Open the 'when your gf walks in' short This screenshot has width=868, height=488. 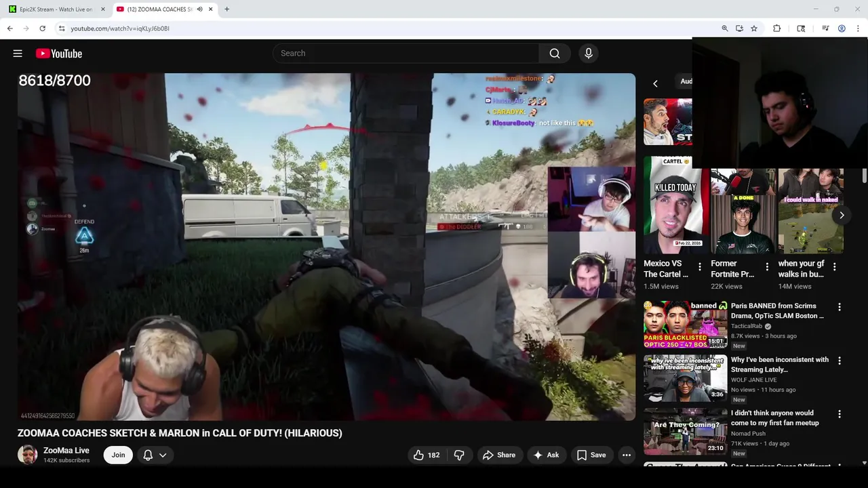pyautogui.click(x=810, y=211)
